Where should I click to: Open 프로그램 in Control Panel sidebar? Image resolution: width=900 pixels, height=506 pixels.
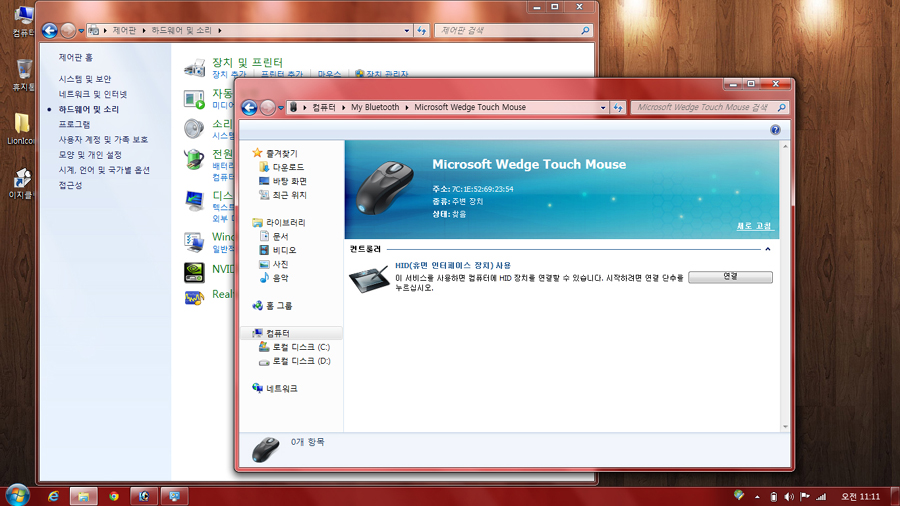pos(74,124)
